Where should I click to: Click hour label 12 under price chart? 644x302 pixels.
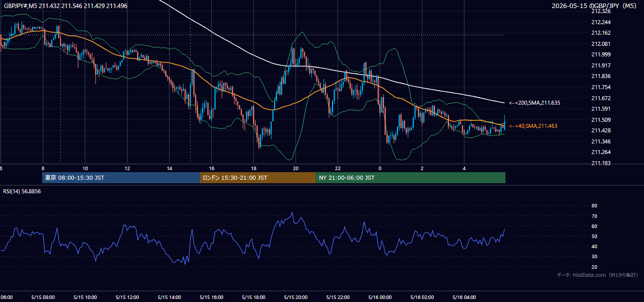pos(127,169)
